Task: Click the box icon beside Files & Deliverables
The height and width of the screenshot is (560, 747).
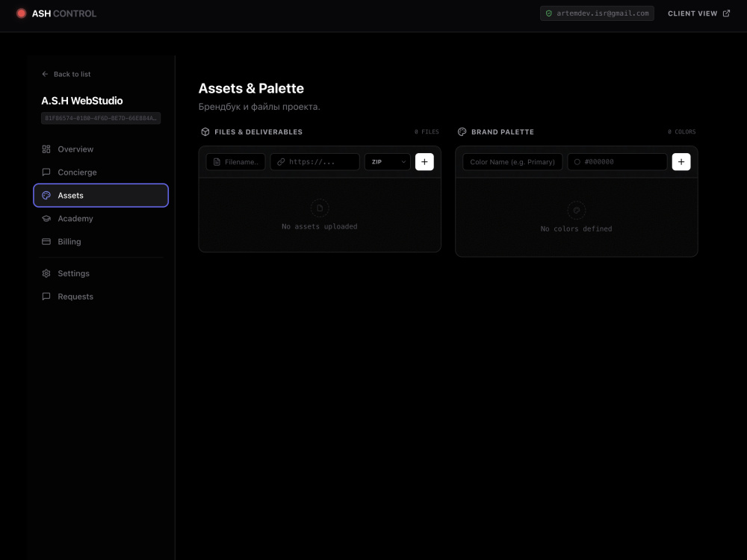Action: (205, 132)
